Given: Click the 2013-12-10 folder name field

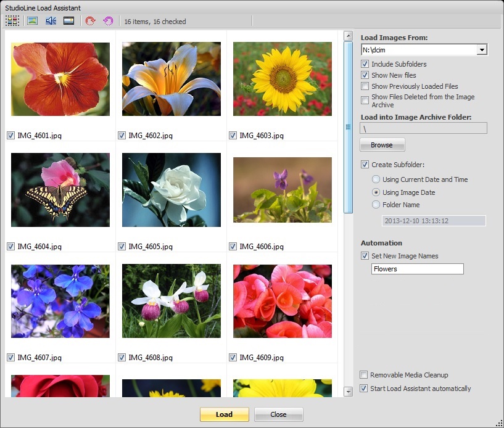Looking at the screenshot, I should (x=434, y=221).
